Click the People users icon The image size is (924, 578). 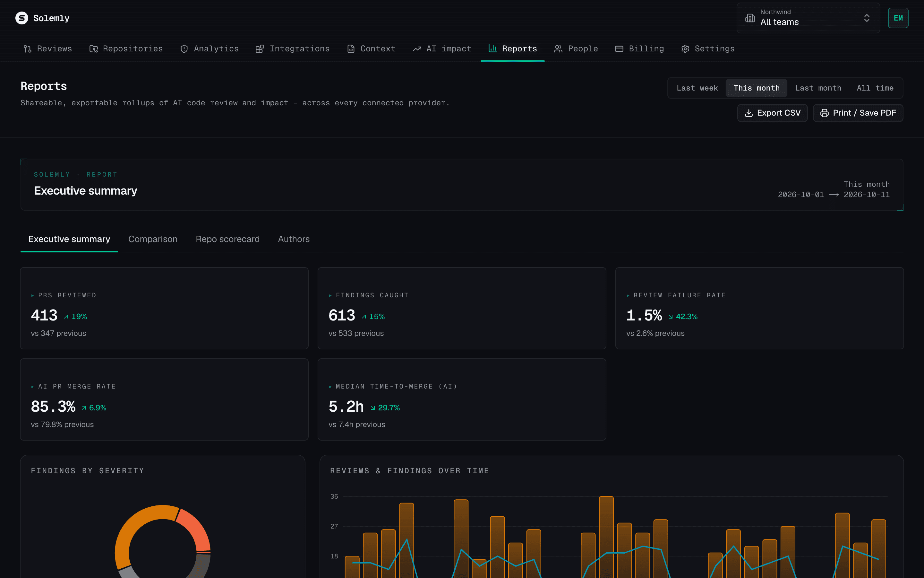(558, 49)
